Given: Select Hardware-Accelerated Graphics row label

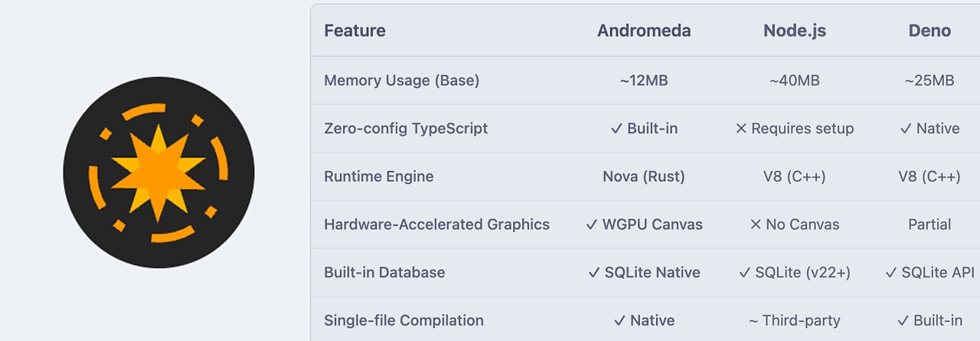Looking at the screenshot, I should (x=436, y=225).
